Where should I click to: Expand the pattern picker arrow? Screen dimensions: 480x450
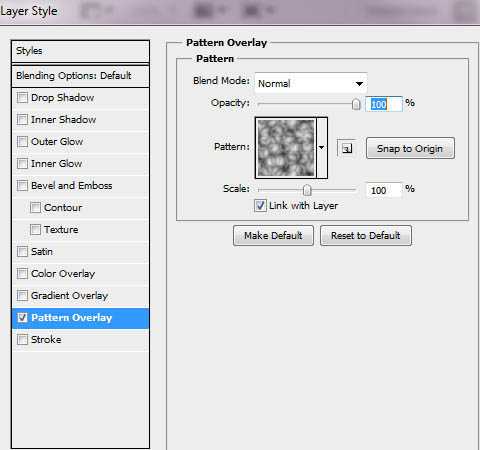tap(322, 148)
